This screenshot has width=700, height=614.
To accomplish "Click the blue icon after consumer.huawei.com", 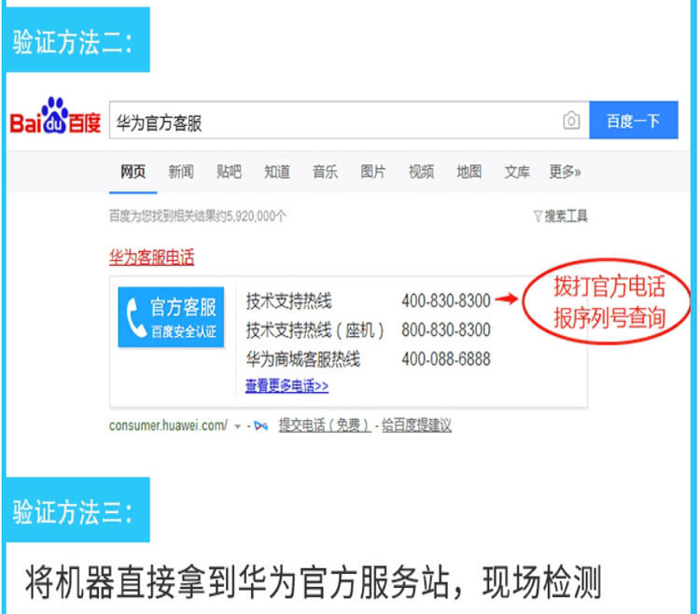I will [x=260, y=426].
